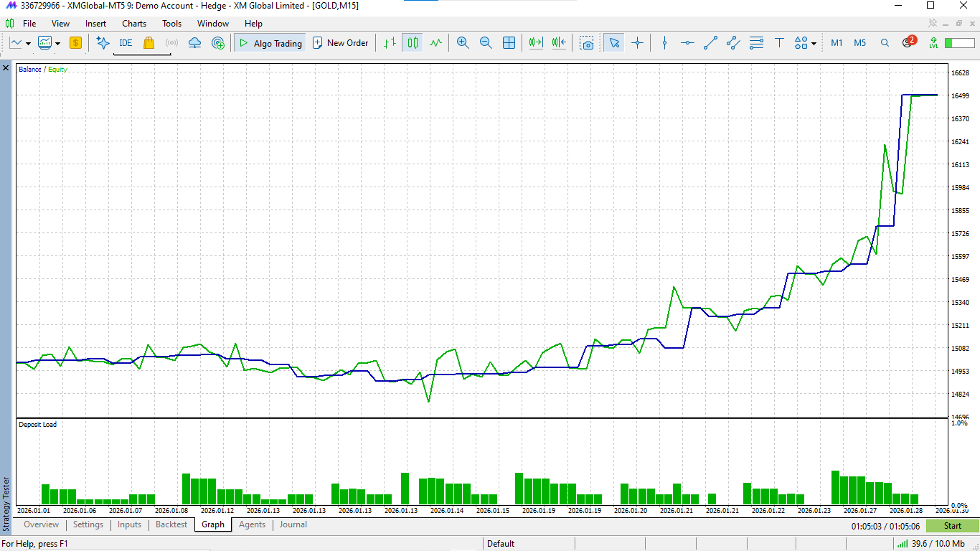Open notifications with red badge 2
This screenshot has width=980, height=551.
point(908,42)
